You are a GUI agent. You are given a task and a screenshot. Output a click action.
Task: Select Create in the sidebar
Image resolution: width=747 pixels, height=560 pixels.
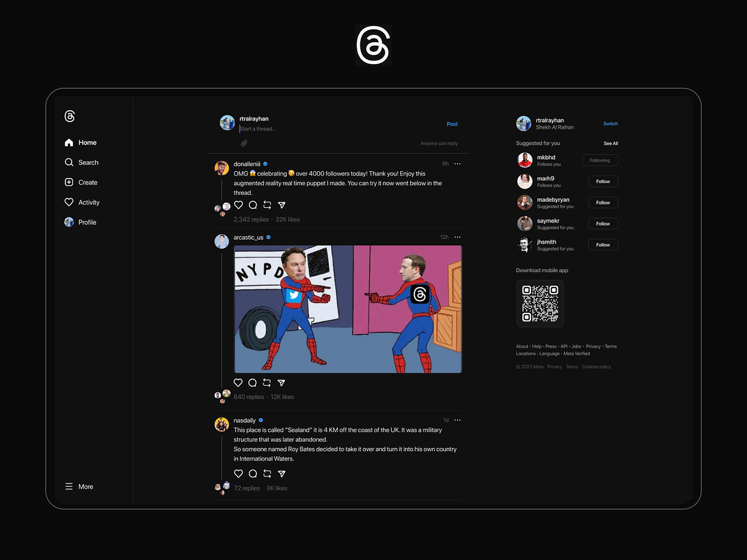point(81,182)
